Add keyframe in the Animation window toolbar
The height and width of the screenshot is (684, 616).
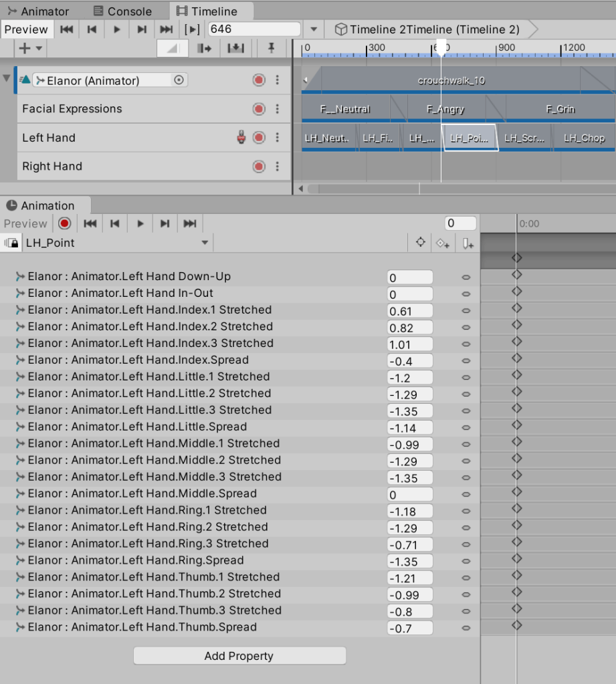coord(442,243)
